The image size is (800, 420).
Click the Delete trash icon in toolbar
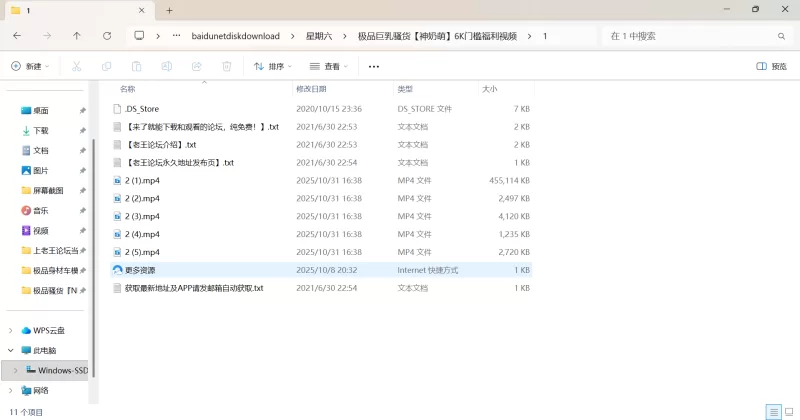coord(226,67)
